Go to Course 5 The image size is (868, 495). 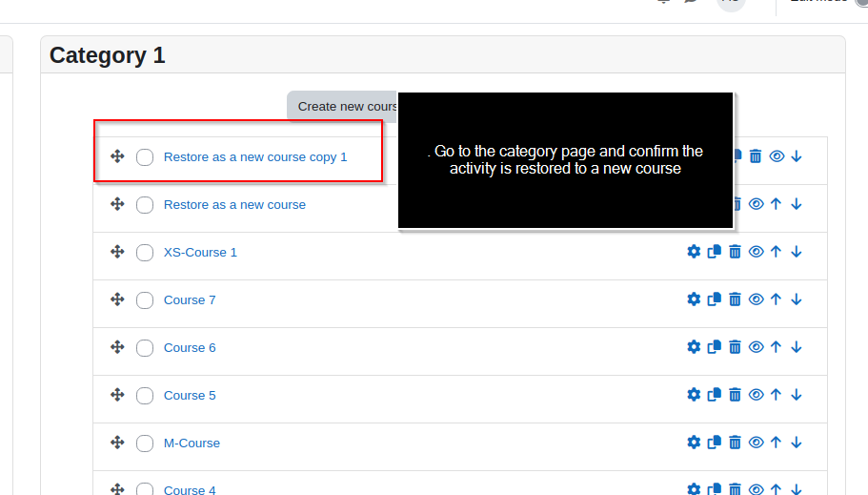tap(190, 395)
